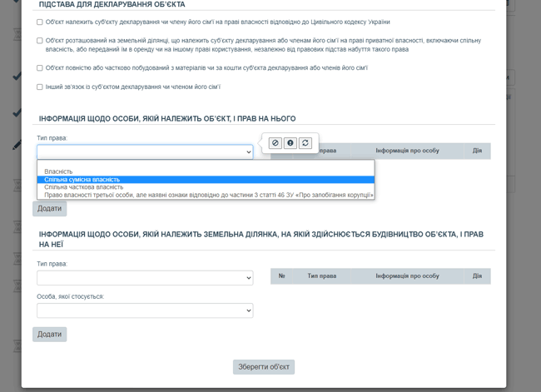The width and height of the screenshot is (541, 392).
Task: Pick 'Спільна часткова власність' option
Action: point(84,187)
